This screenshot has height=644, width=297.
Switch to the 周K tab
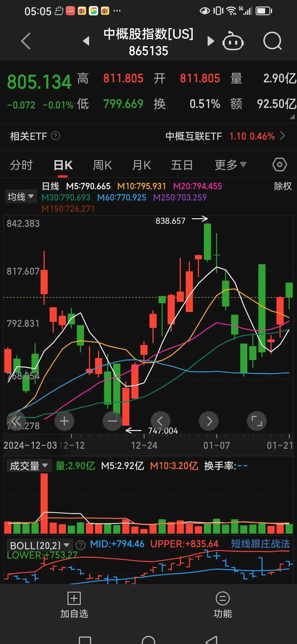(102, 165)
